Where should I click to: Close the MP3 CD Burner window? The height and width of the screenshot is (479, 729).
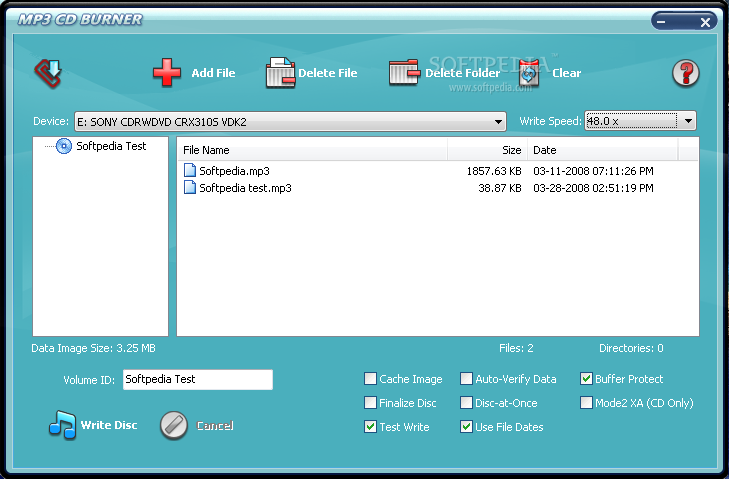pyautogui.click(x=705, y=22)
